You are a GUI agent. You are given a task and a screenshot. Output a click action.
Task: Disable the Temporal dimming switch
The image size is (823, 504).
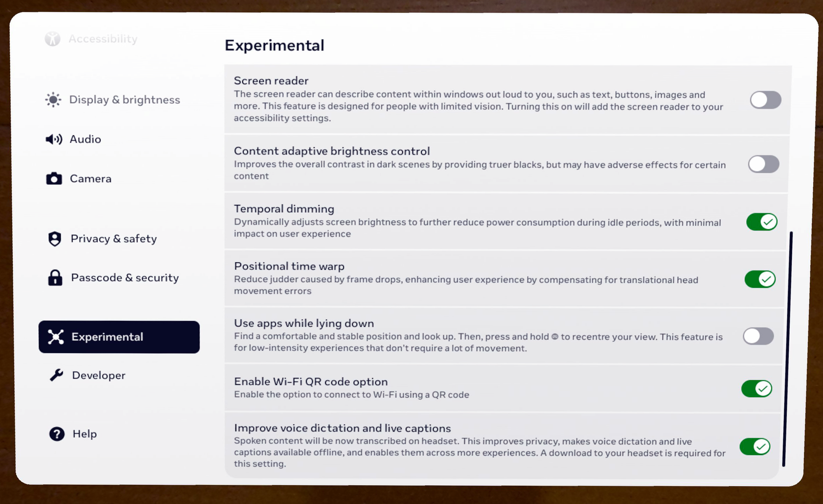click(x=762, y=222)
